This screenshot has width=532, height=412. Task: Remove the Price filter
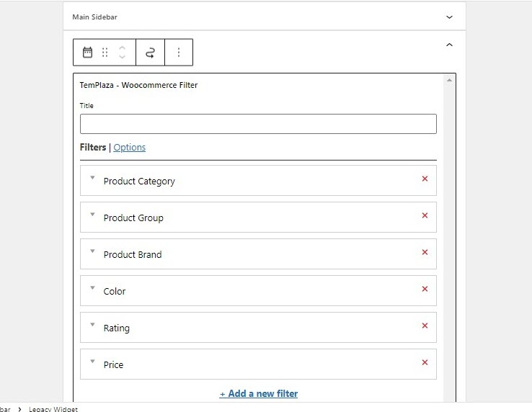pyautogui.click(x=425, y=362)
